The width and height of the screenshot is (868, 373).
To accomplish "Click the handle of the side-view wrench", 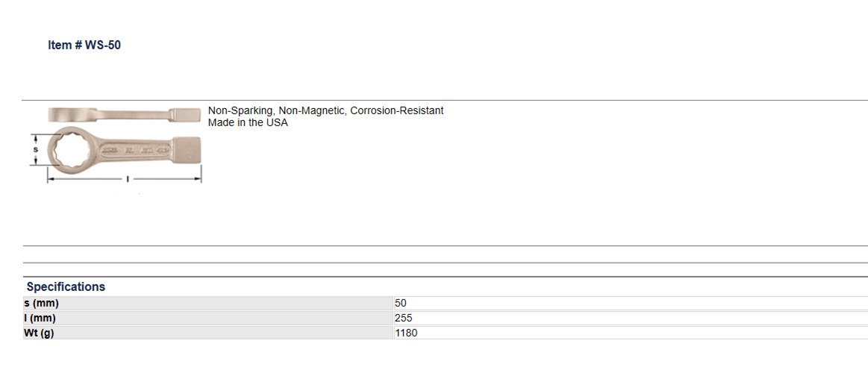I will point(134,113).
